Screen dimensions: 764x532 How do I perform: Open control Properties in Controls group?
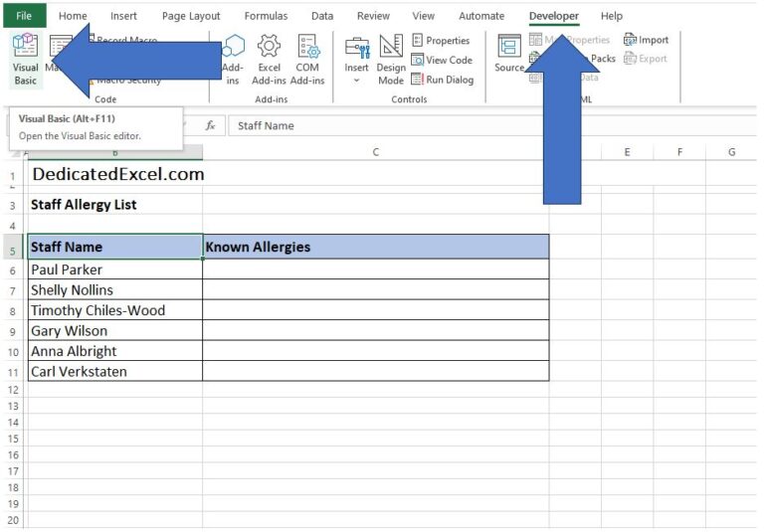click(441, 41)
